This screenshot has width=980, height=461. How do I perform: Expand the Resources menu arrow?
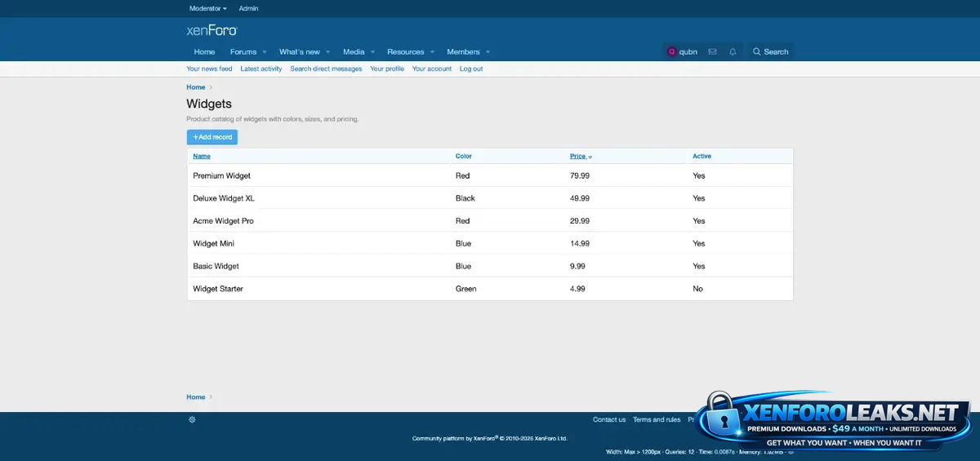pos(432,52)
